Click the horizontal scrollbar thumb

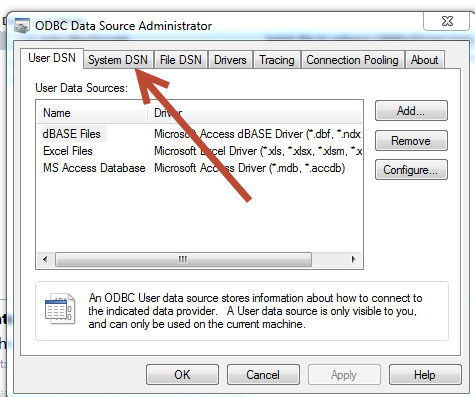183,259
